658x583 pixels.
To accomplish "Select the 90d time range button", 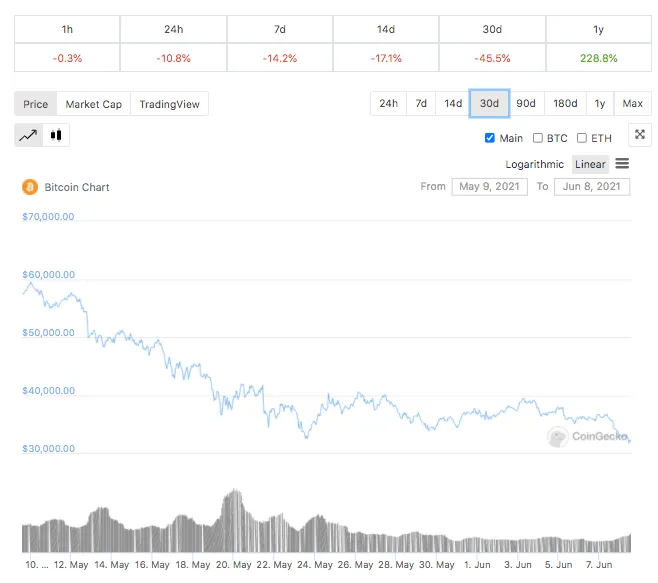I will pos(526,103).
